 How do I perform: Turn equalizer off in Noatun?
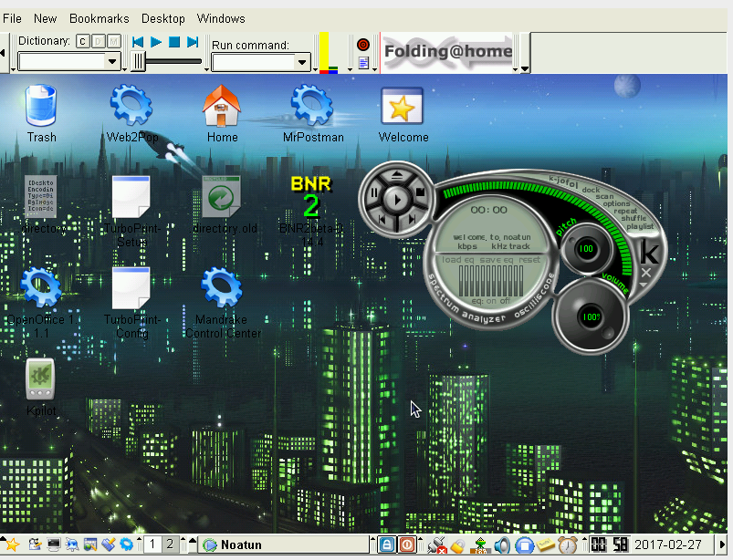pyautogui.click(x=506, y=301)
